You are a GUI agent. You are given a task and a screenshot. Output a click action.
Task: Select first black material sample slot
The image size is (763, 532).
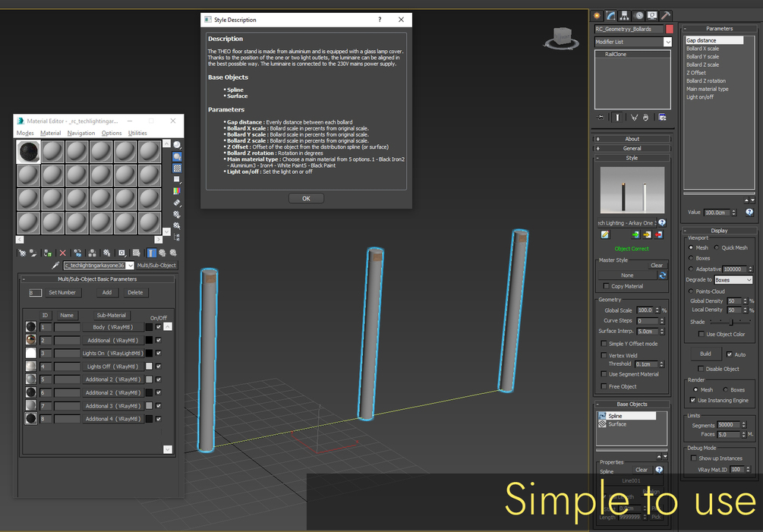28,152
